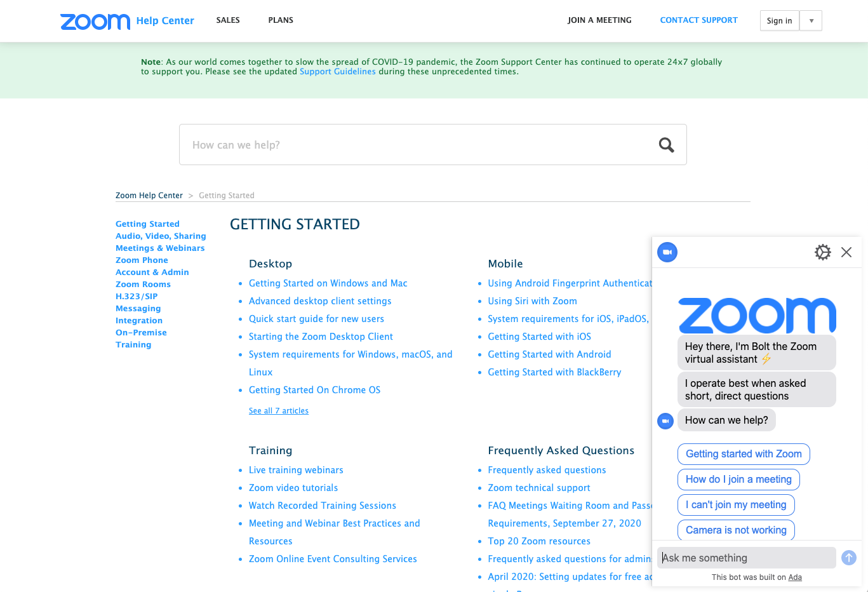This screenshot has width=868, height=592.
Task: Open 'Getting Started with iOS' article
Action: [539, 336]
